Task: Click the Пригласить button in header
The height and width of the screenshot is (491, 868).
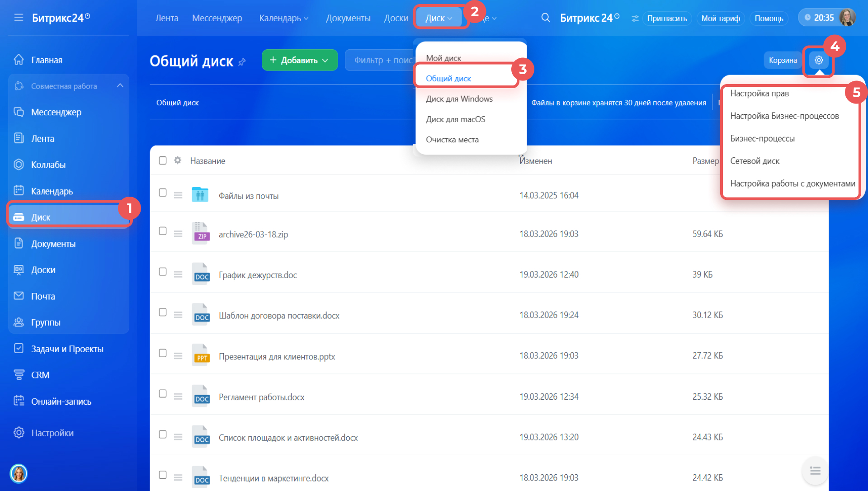Action: [666, 19]
